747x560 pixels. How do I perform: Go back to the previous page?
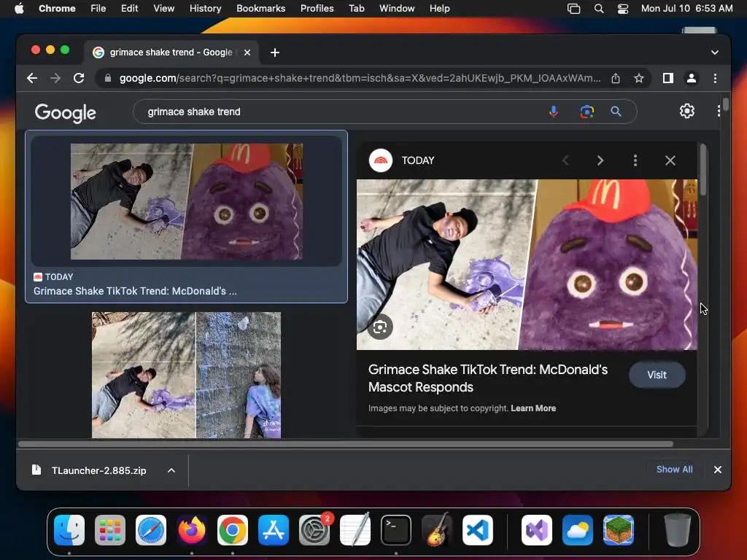pyautogui.click(x=32, y=78)
